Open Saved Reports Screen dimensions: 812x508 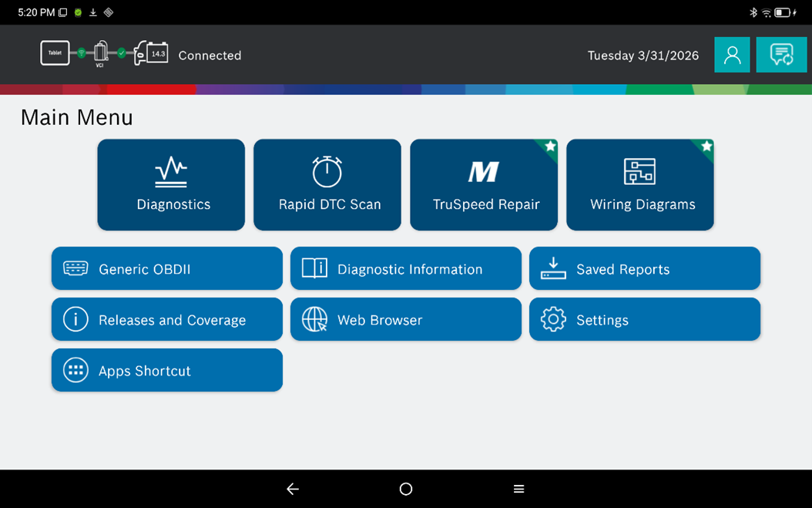click(x=645, y=269)
